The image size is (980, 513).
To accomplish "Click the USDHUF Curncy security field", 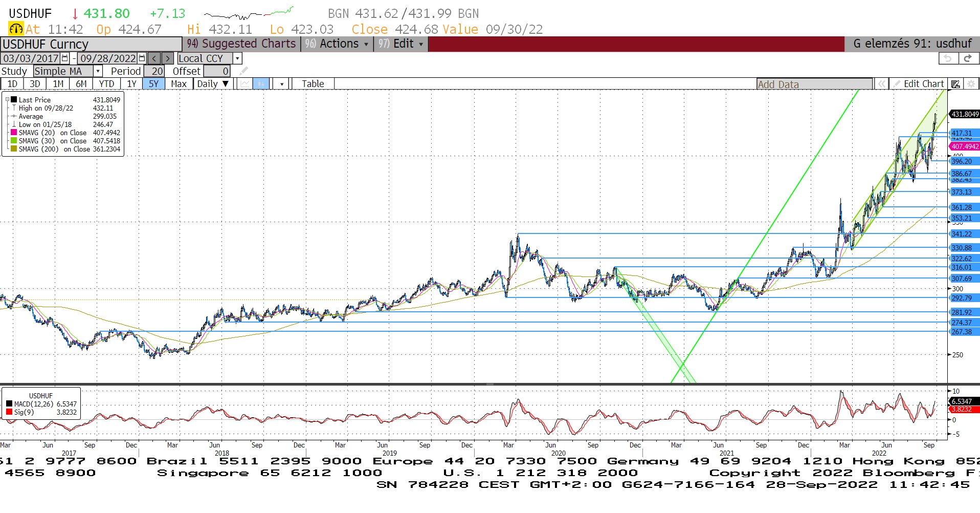I will [x=91, y=44].
